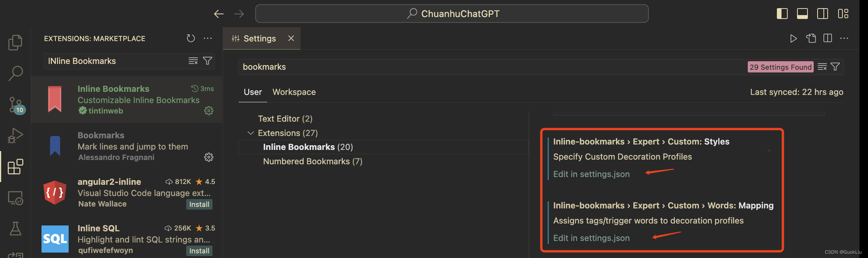Switch to the Workspace settings tab
This screenshot has width=868, height=258.
(294, 92)
